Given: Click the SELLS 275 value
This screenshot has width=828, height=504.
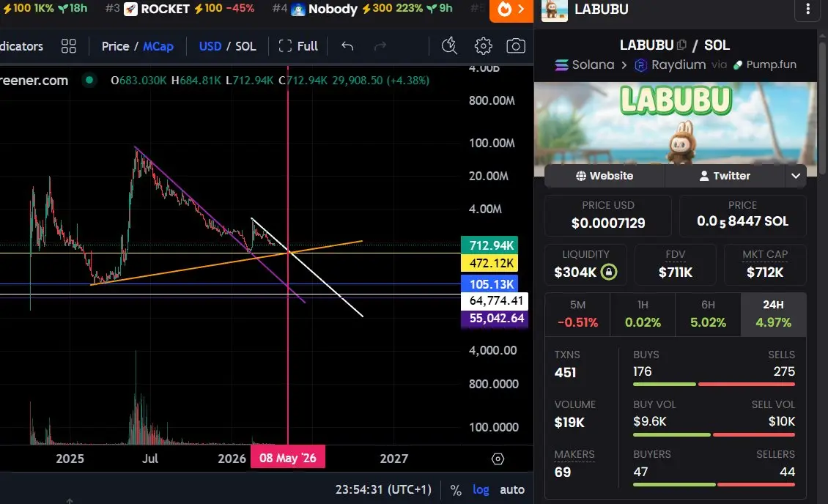Looking at the screenshot, I should coord(784,371).
